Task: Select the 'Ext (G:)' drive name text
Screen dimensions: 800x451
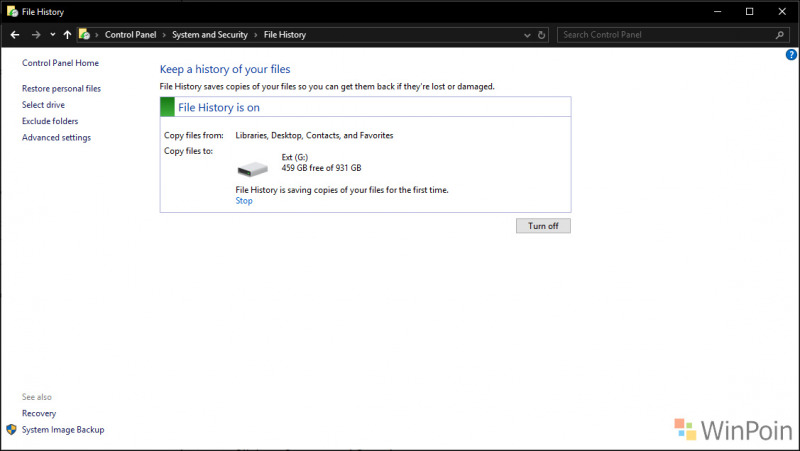Action: [x=295, y=157]
